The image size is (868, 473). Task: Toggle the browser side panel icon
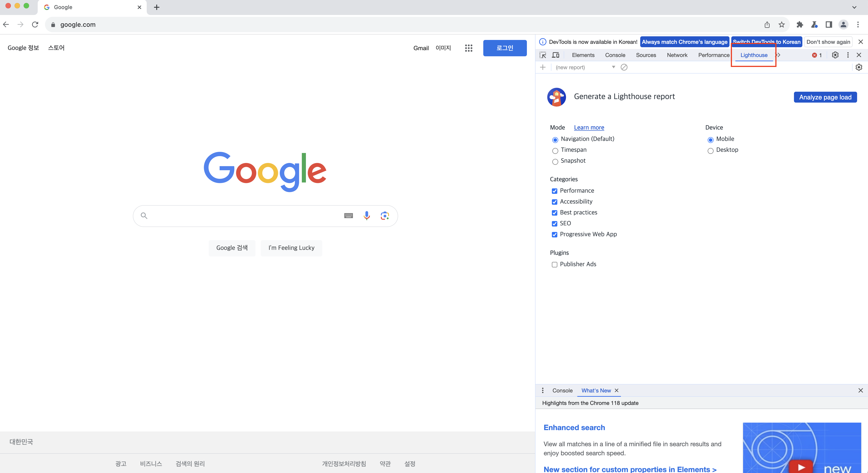point(828,25)
